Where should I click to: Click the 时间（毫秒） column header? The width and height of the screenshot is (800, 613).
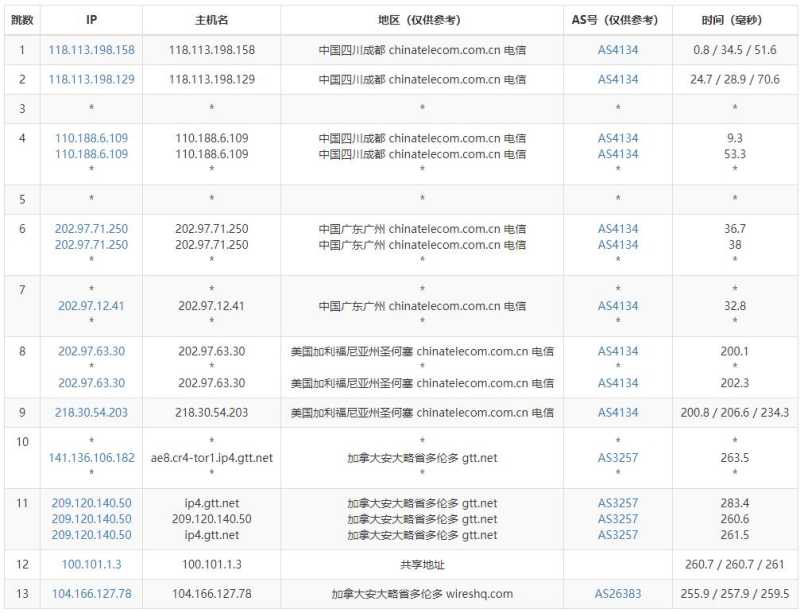click(x=735, y=20)
